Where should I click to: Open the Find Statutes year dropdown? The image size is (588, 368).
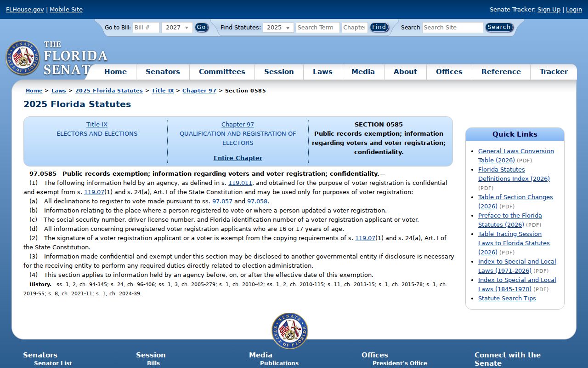pos(278,28)
